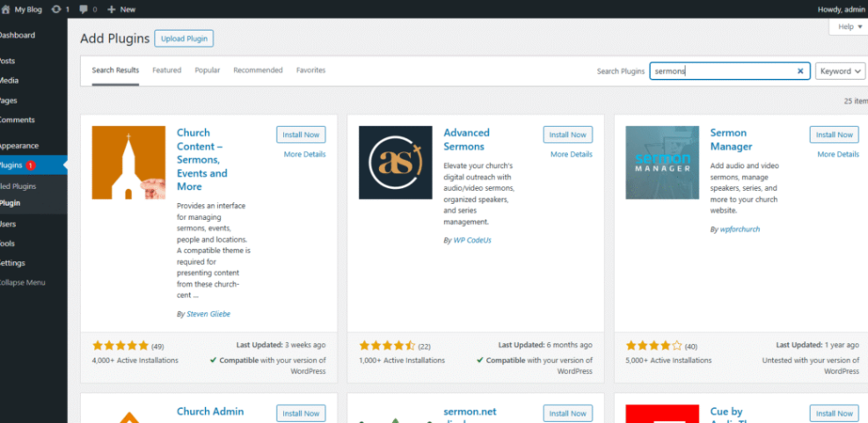This screenshot has height=423, width=868.
Task: Click the '4,000+ Active Installations' text
Action: tap(135, 361)
